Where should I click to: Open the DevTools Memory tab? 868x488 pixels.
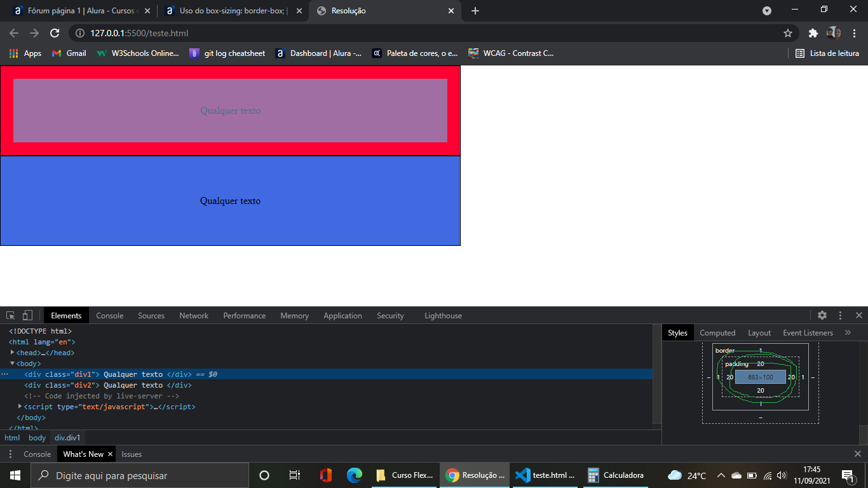coord(295,316)
